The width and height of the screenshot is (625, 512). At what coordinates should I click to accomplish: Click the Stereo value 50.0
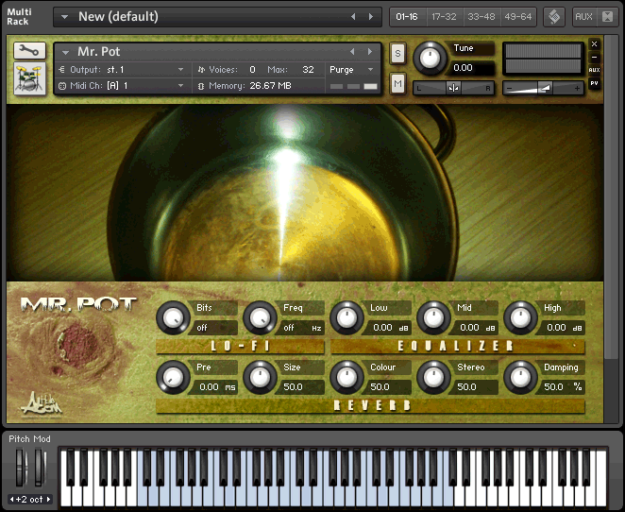pyautogui.click(x=475, y=387)
